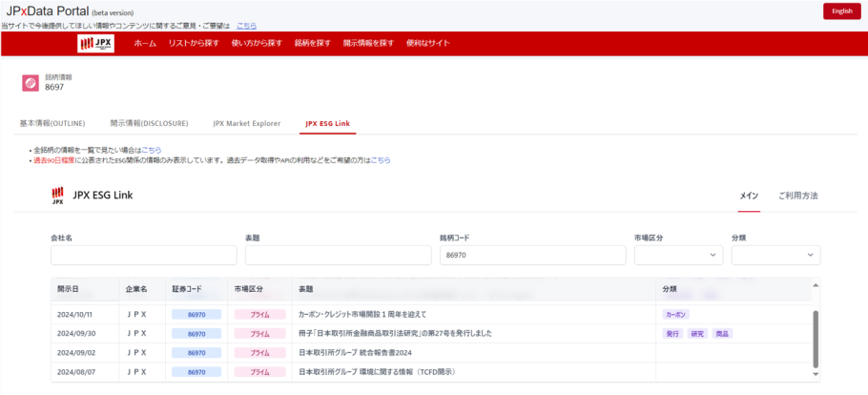The height and width of the screenshot is (395, 868).
Task: Click the カーボン category tag
Action: [x=674, y=314]
